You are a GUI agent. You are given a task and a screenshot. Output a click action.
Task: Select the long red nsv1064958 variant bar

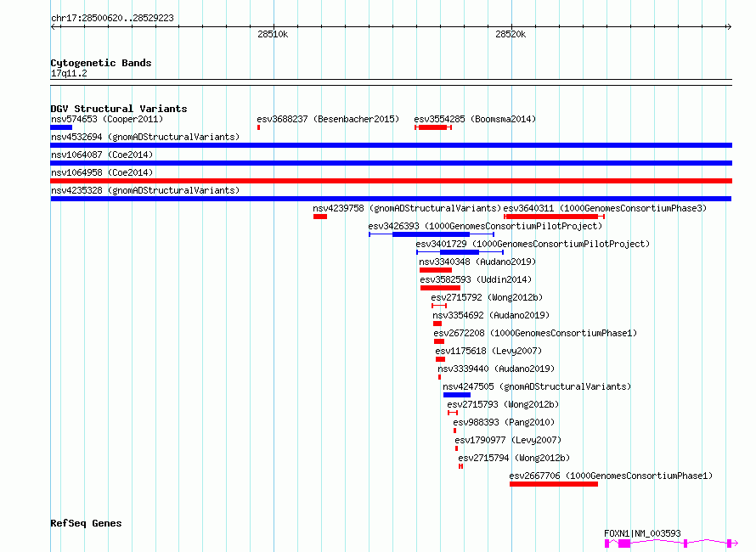[391, 181]
